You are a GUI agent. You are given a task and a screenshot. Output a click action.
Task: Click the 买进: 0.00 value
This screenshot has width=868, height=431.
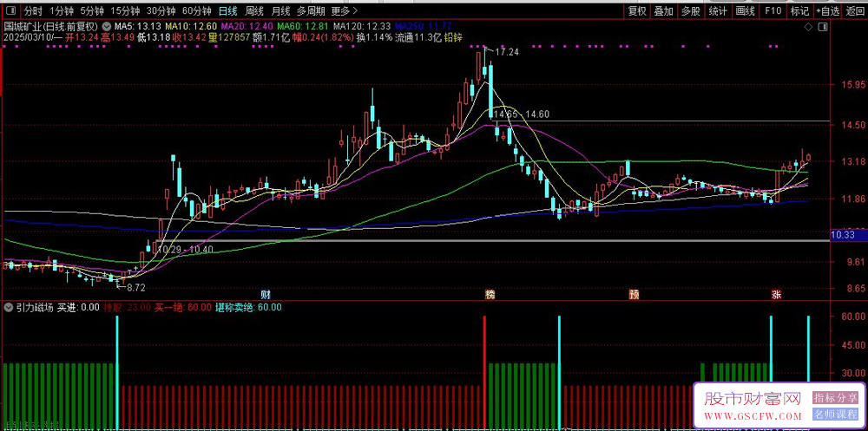coord(79,307)
